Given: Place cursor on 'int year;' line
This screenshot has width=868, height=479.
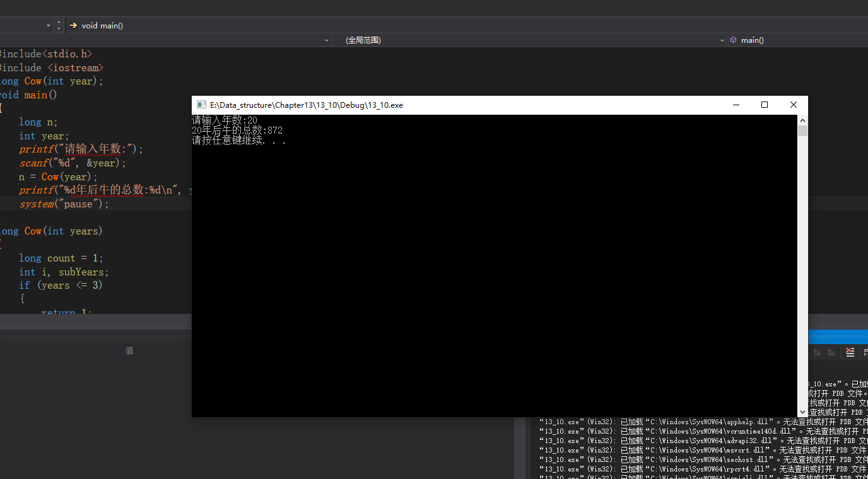Looking at the screenshot, I should click(44, 136).
